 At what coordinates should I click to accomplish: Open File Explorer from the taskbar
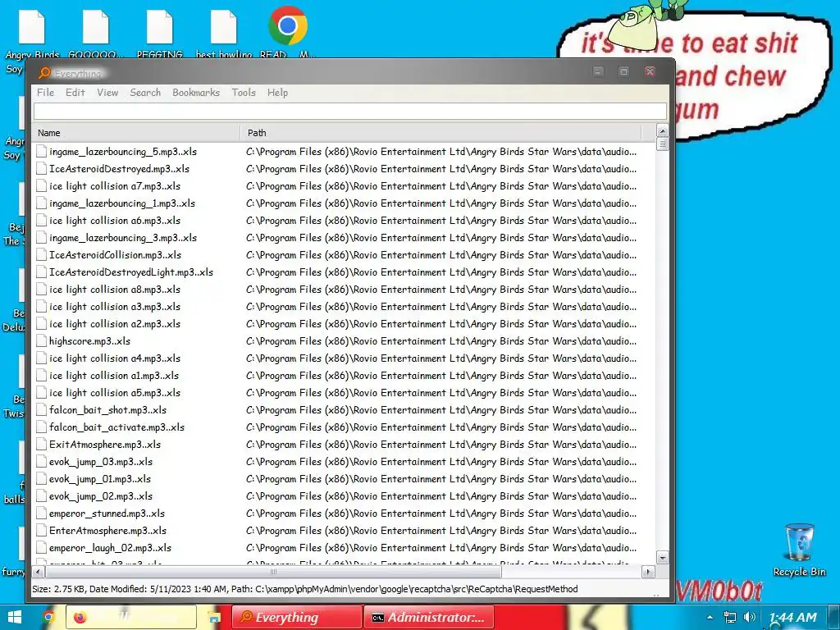tap(214, 617)
